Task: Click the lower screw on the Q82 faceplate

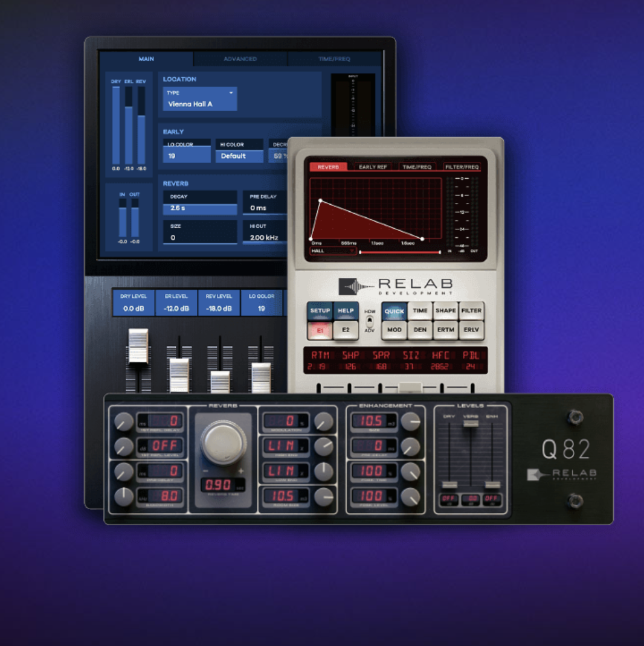Action: [x=575, y=501]
